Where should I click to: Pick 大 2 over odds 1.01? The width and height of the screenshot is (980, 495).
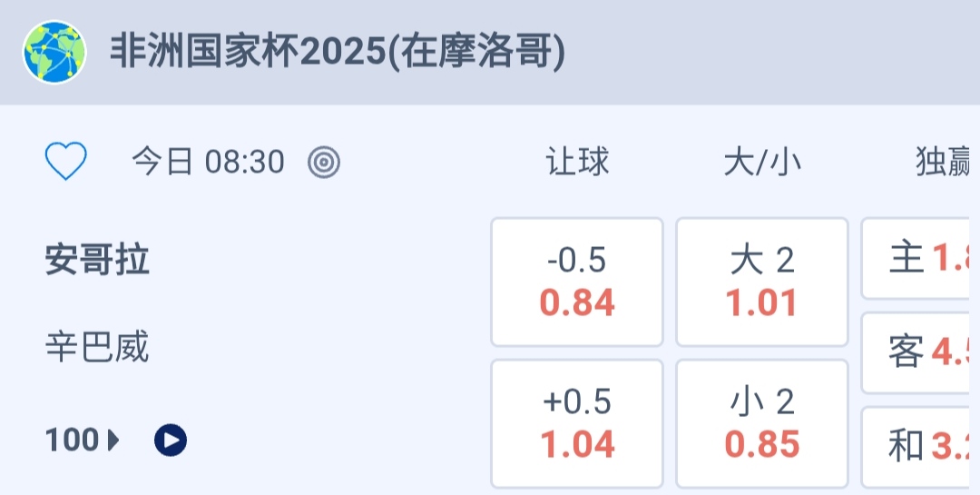(762, 282)
